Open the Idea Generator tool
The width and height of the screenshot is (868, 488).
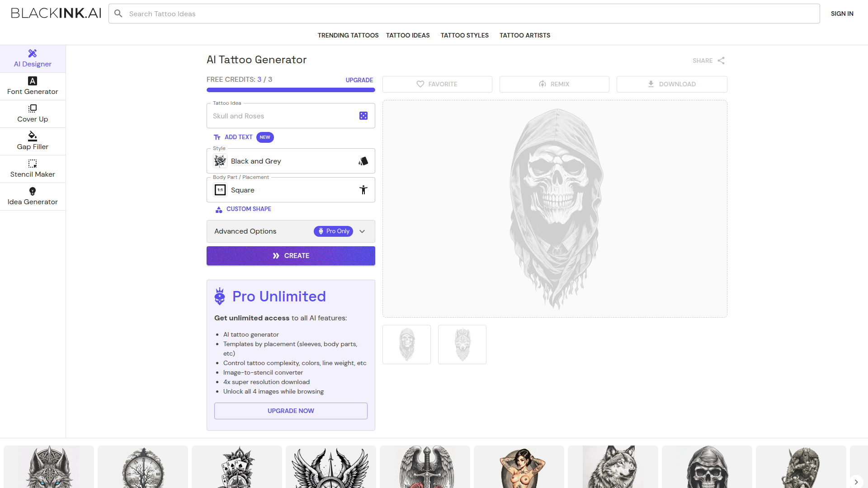pyautogui.click(x=32, y=196)
